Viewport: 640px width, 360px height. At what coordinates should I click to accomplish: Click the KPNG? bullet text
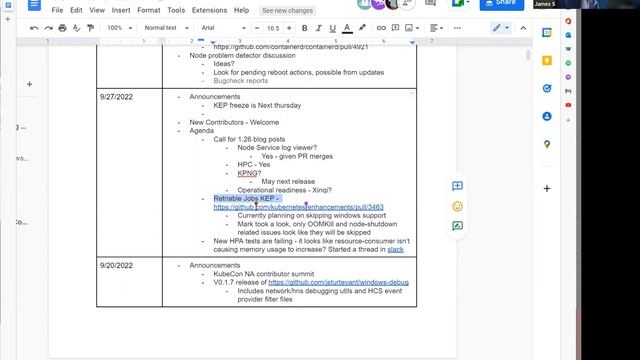pos(249,173)
